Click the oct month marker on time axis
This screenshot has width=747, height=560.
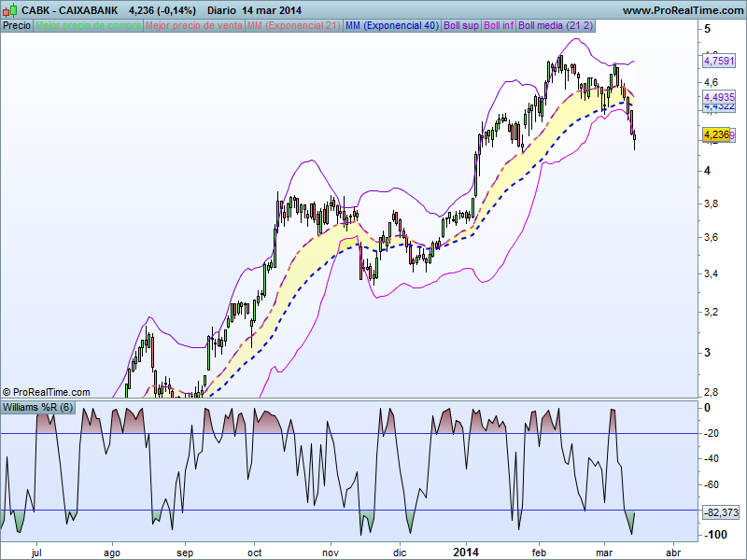(x=255, y=553)
